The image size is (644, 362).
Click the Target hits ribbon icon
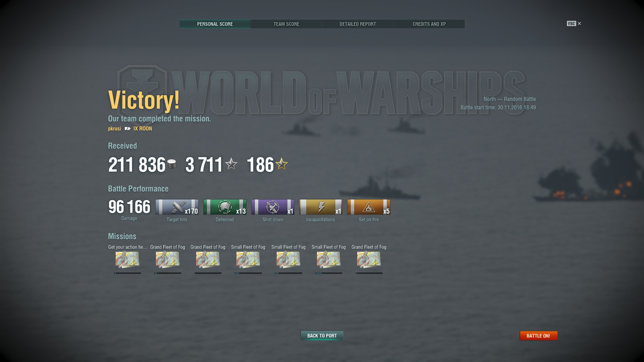(177, 207)
